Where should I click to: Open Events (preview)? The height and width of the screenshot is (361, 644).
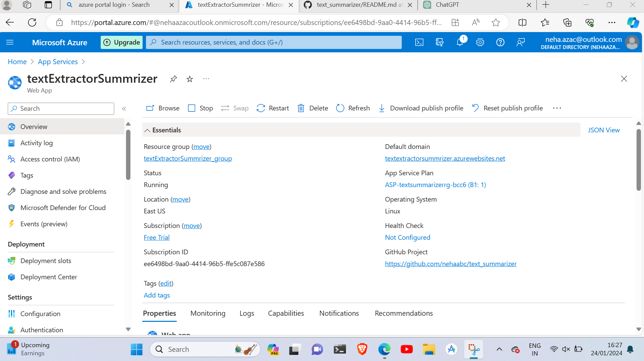[62, 224]
